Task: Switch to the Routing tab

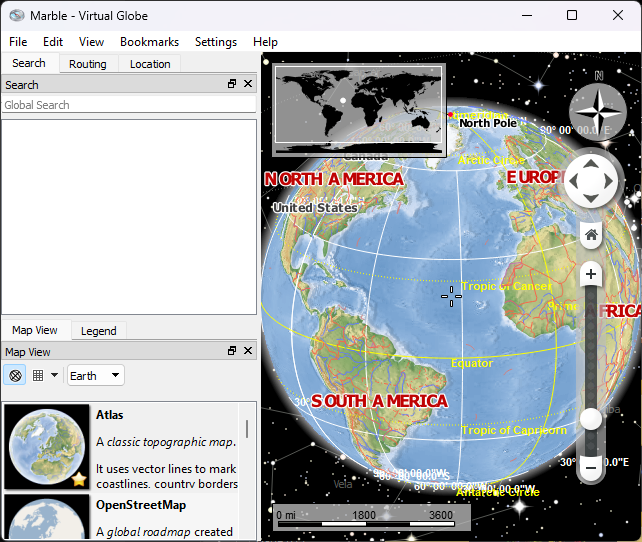Action: [x=88, y=64]
